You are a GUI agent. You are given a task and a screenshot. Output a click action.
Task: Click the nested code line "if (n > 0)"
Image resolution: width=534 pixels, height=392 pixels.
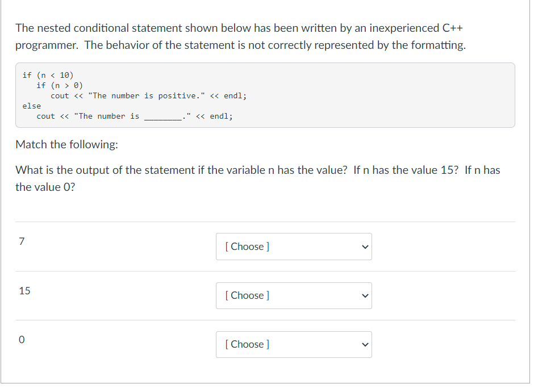click(60, 85)
